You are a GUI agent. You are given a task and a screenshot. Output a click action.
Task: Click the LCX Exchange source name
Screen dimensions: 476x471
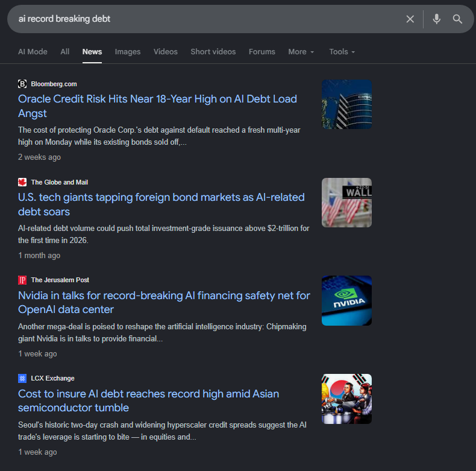tap(52, 378)
